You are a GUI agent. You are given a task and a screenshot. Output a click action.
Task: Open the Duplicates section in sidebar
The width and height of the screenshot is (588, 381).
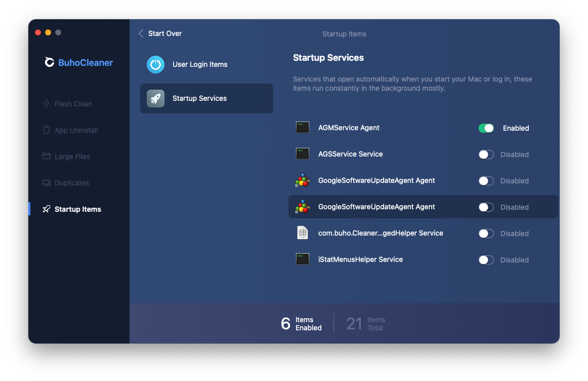72,183
